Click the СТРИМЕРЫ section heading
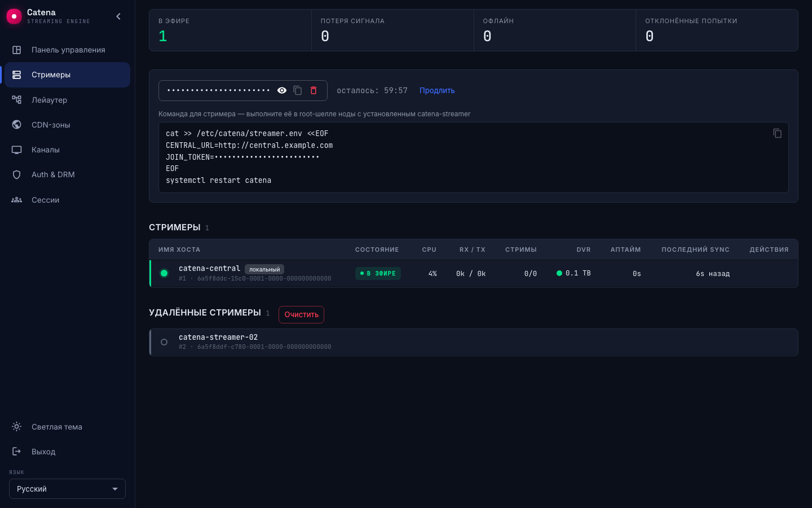The width and height of the screenshot is (812, 508). click(x=175, y=227)
